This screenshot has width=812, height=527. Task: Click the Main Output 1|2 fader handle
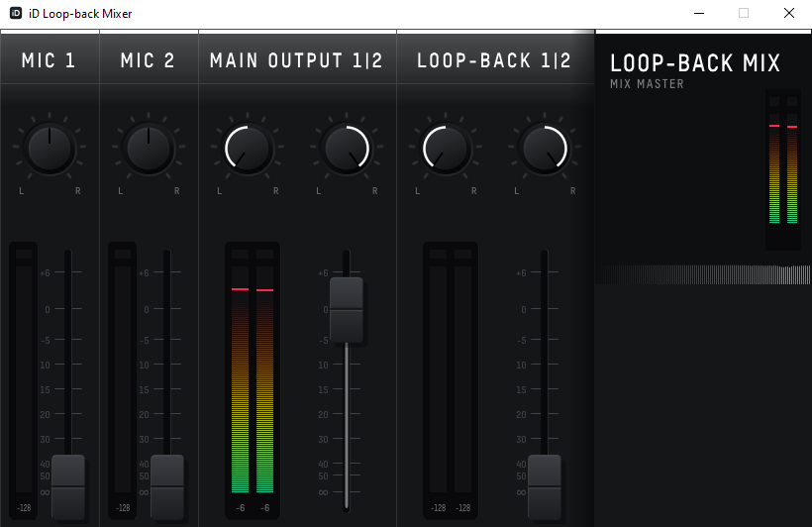click(347, 310)
